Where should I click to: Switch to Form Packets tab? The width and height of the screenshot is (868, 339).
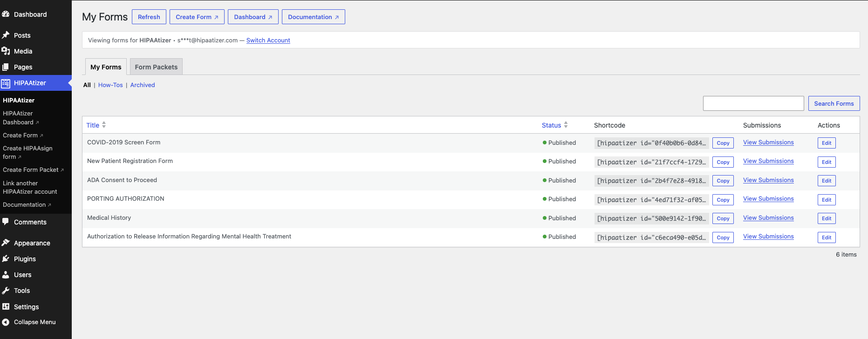(x=156, y=67)
